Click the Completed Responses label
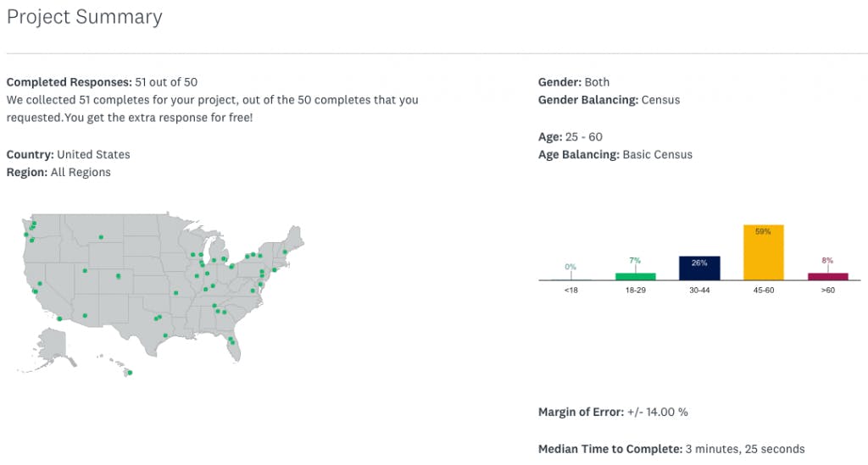Image resolution: width=868 pixels, height=465 pixels. [70, 82]
